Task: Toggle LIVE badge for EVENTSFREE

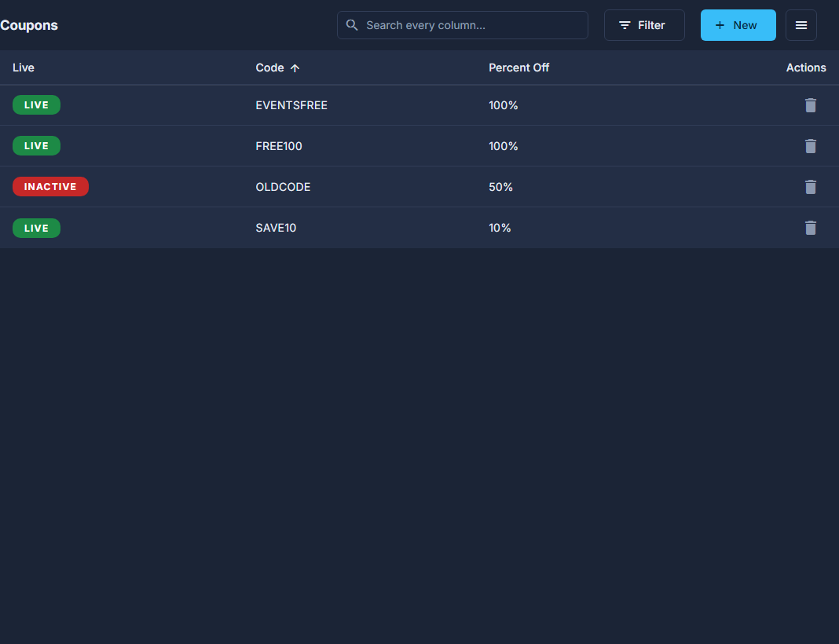Action: click(36, 104)
